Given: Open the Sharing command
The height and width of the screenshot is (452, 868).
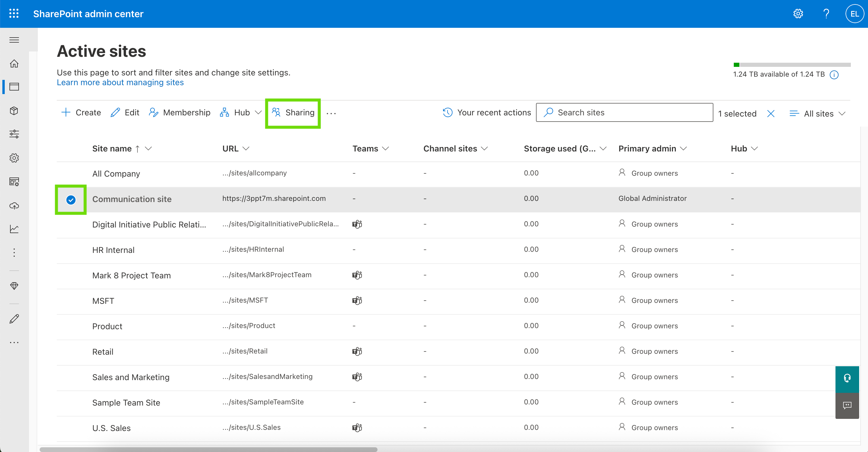Looking at the screenshot, I should click(x=293, y=113).
